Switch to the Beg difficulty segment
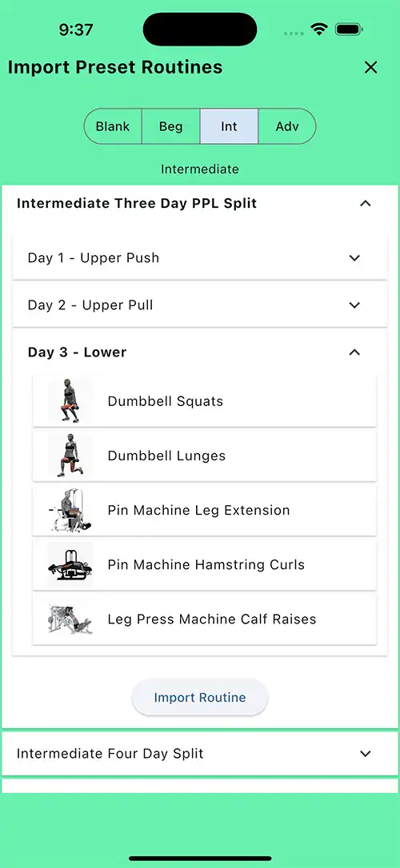 coord(170,126)
